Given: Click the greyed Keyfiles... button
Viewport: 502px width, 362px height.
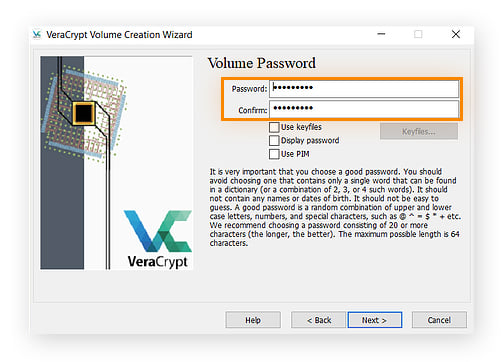Looking at the screenshot, I should pyautogui.click(x=419, y=131).
